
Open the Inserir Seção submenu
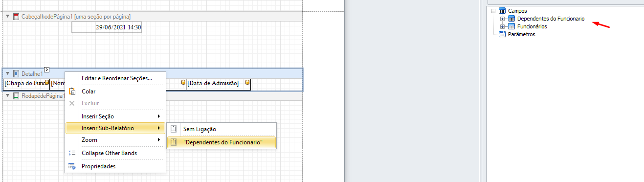(115, 116)
